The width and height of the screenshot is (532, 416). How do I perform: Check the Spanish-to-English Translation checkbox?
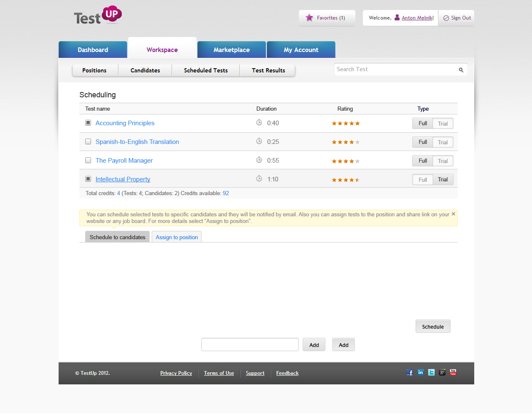tap(88, 141)
